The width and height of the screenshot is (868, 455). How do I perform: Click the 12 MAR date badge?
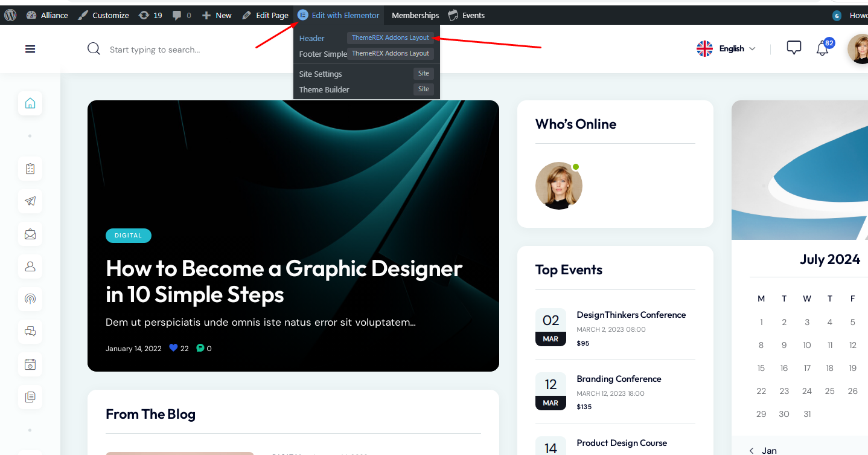[550, 391]
